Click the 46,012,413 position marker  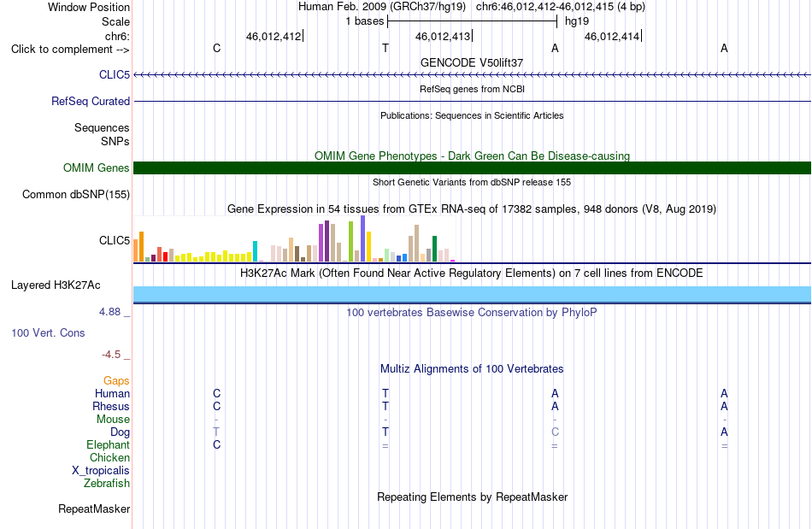coord(444,36)
